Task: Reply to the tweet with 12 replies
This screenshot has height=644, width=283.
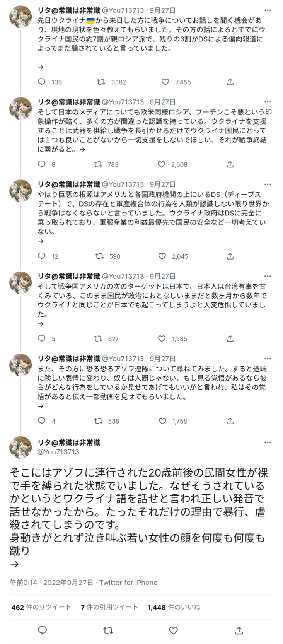Action: click(x=42, y=256)
